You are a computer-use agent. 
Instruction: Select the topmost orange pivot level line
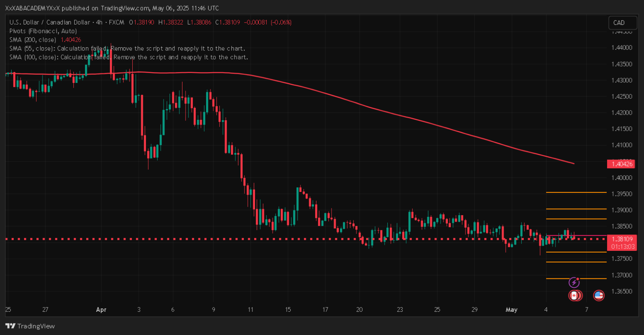pos(575,192)
